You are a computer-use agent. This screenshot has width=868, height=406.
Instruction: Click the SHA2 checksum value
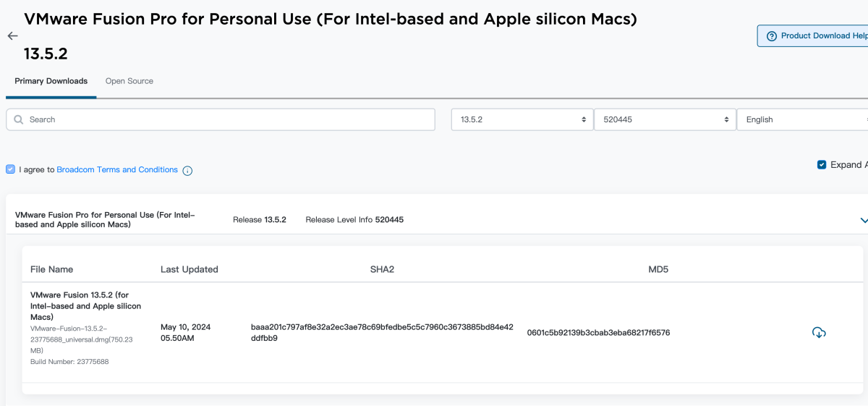pyautogui.click(x=382, y=332)
